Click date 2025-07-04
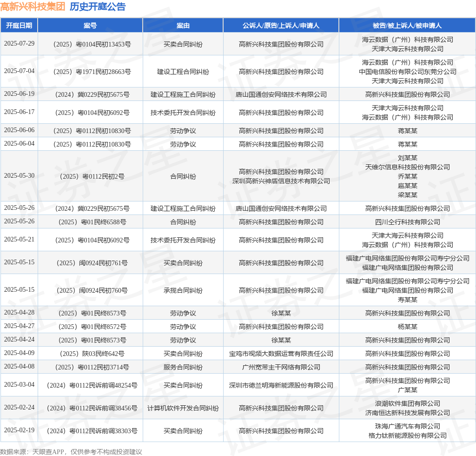 click(x=19, y=71)
